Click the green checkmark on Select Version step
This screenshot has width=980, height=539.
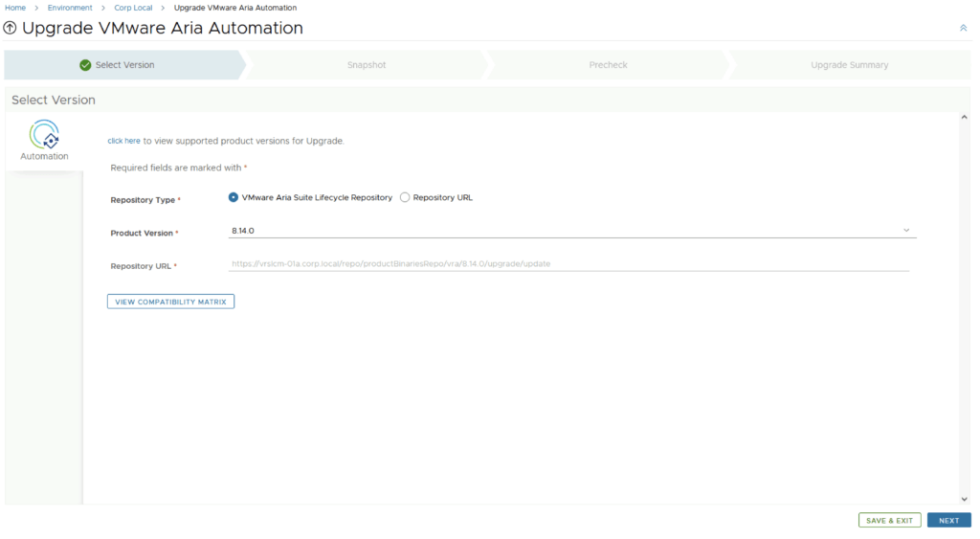coord(85,65)
